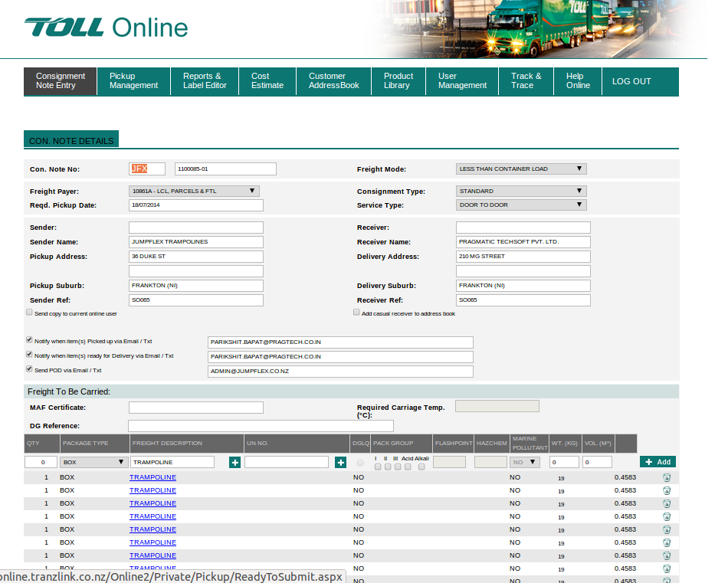728x583 pixels.
Task: Click the WT. (KG) input field
Action: (x=564, y=462)
